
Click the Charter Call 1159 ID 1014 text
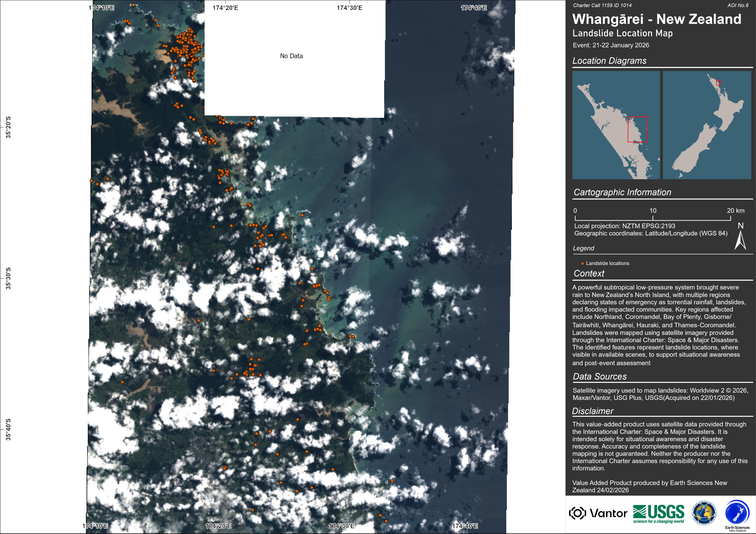(602, 5)
